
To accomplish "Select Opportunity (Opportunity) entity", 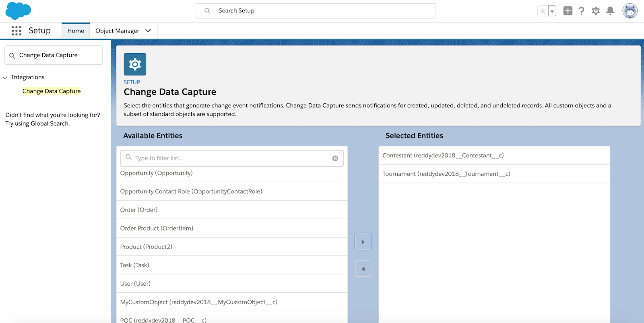I will click(x=232, y=173).
